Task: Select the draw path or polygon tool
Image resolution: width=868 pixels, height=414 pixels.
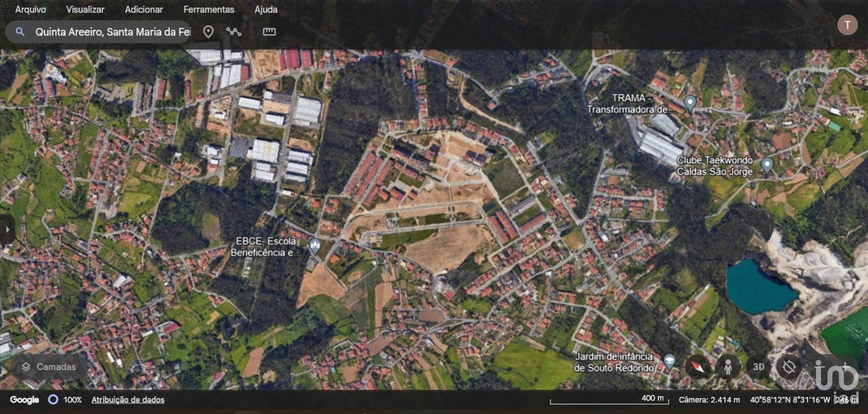Action: [x=234, y=32]
